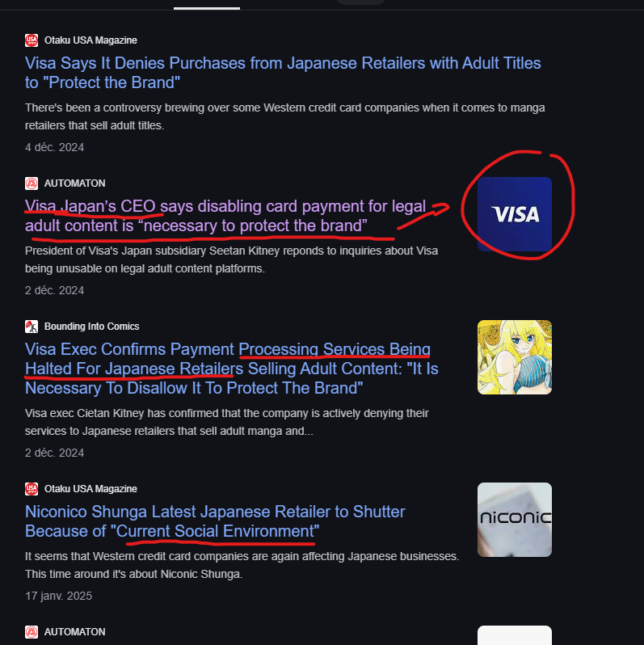Viewport: 644px width, 645px height.
Task: Select the underlined active tab at top
Action: point(207,5)
